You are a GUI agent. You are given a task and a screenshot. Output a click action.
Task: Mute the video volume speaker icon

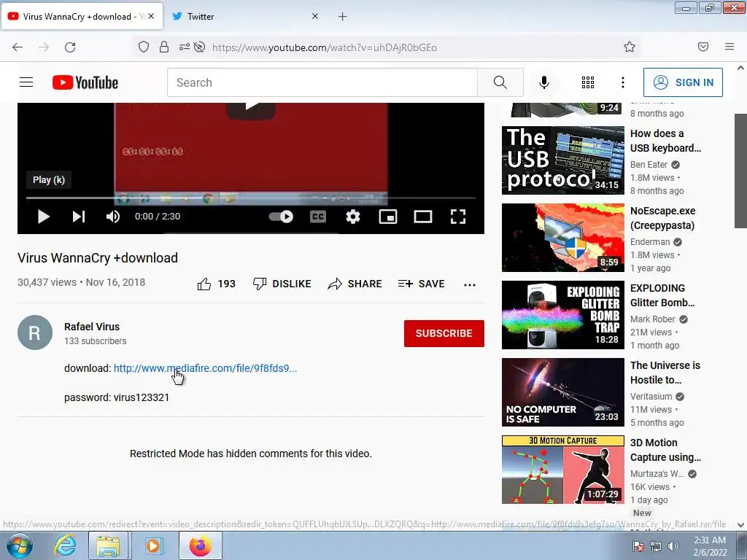point(113,217)
